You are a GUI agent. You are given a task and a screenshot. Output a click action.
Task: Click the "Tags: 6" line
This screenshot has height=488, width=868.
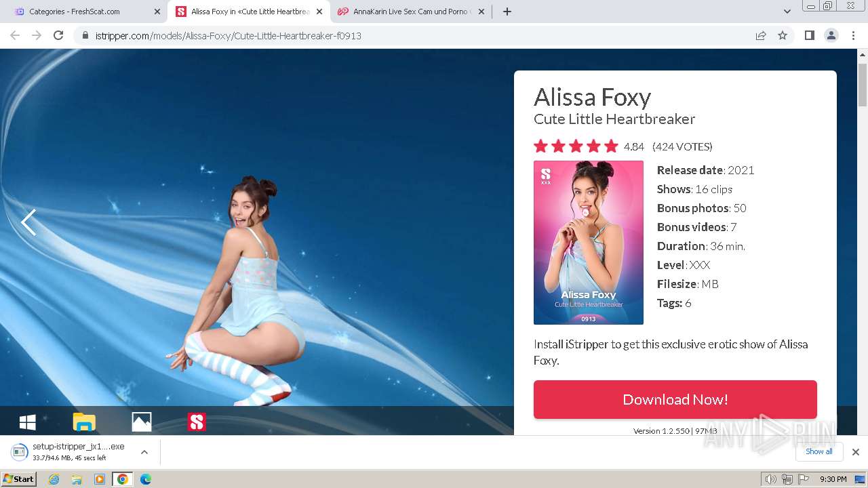(x=674, y=303)
